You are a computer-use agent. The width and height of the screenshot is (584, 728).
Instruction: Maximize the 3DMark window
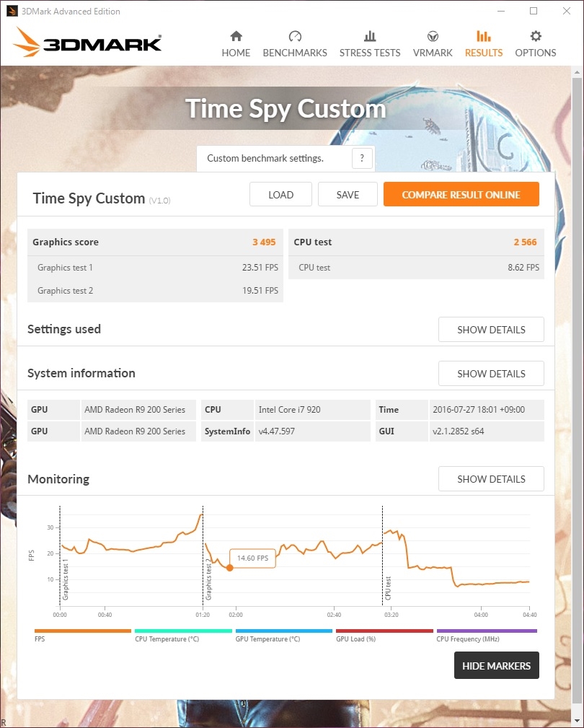coord(534,11)
